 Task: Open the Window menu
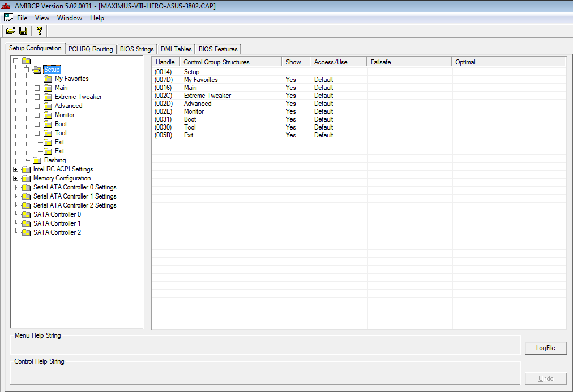tap(70, 18)
